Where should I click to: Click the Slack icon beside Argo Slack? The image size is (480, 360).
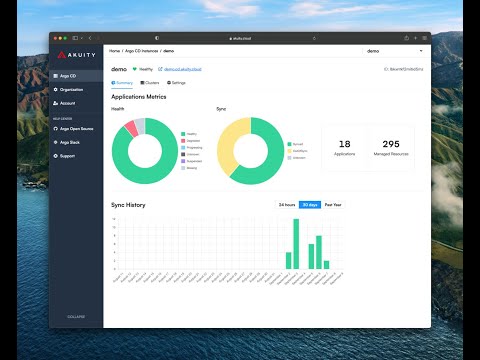[x=56, y=142]
